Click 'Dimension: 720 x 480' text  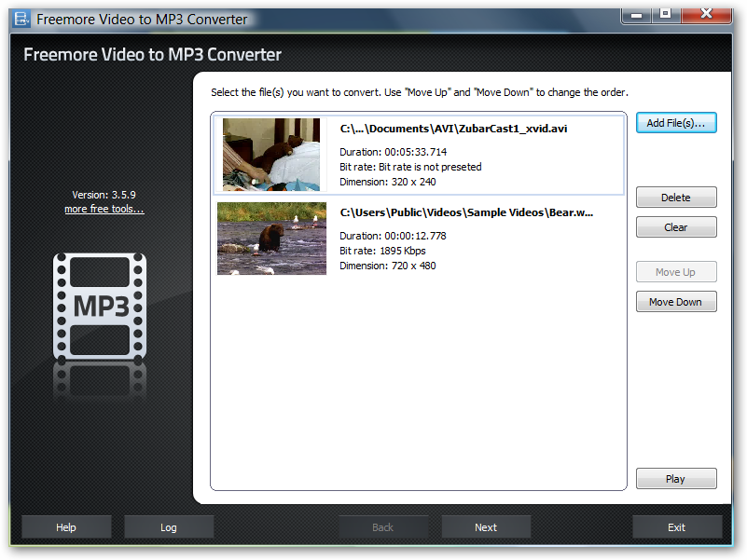coord(388,266)
